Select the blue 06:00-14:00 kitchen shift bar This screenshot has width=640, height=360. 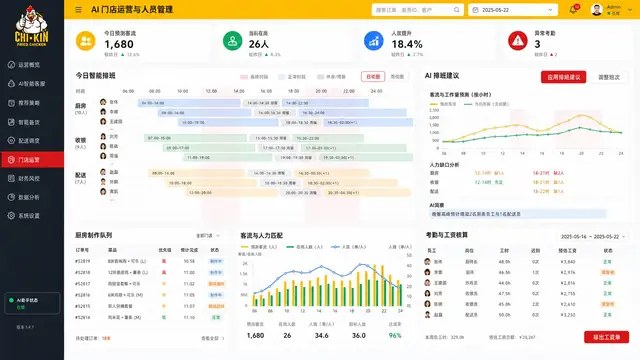click(x=189, y=103)
